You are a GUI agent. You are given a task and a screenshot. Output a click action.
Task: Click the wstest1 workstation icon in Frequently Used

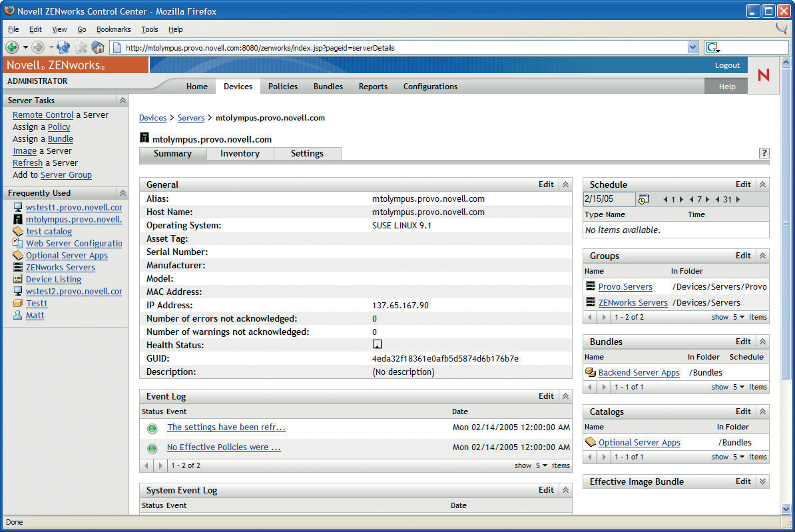point(18,208)
